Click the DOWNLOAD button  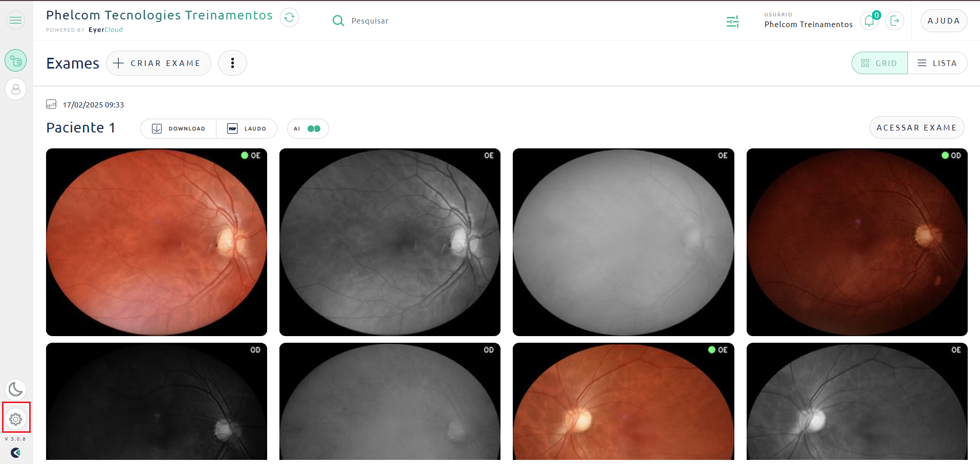[x=178, y=129]
